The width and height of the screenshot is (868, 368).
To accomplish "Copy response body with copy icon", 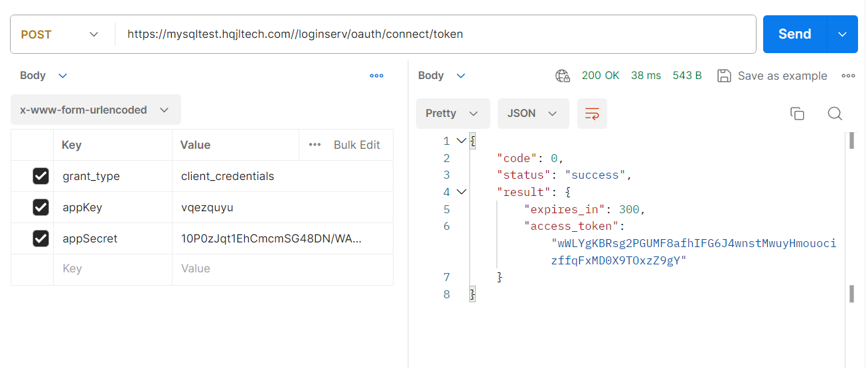I will 797,114.
